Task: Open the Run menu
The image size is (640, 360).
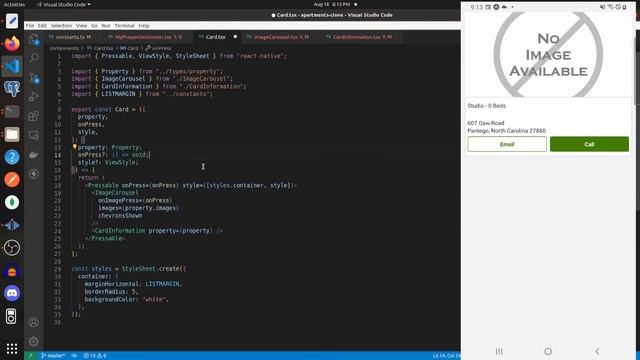Action: (106, 25)
